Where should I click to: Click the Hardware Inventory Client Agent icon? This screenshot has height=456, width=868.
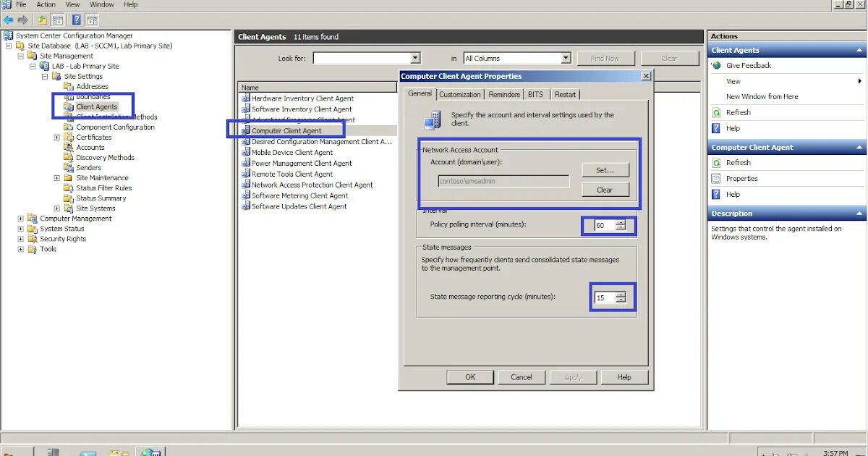[x=246, y=98]
